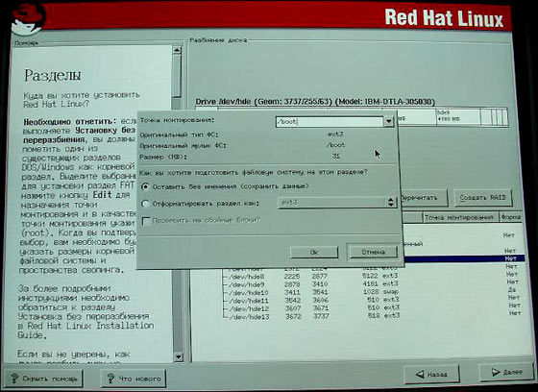The image size is (538, 392).
Task: Click the partially hidden Перечитать button
Action: tap(425, 198)
